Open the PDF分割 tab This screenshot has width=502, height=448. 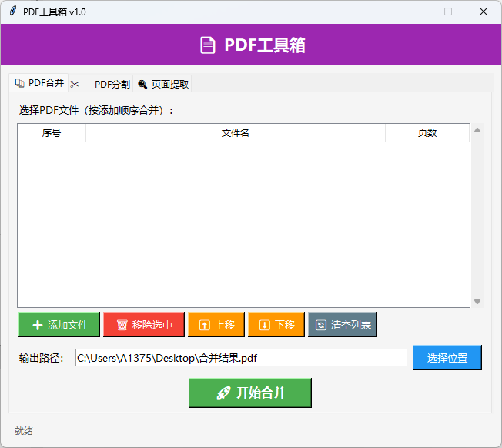[100, 84]
